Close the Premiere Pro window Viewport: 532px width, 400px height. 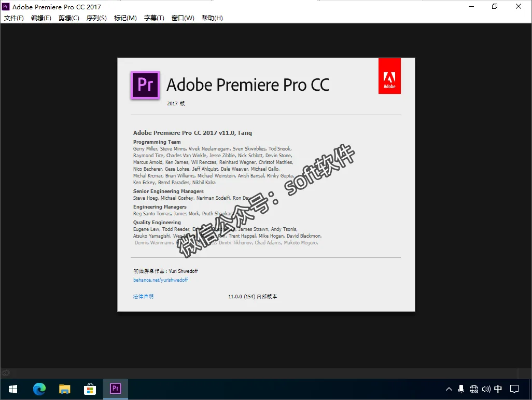519,6
